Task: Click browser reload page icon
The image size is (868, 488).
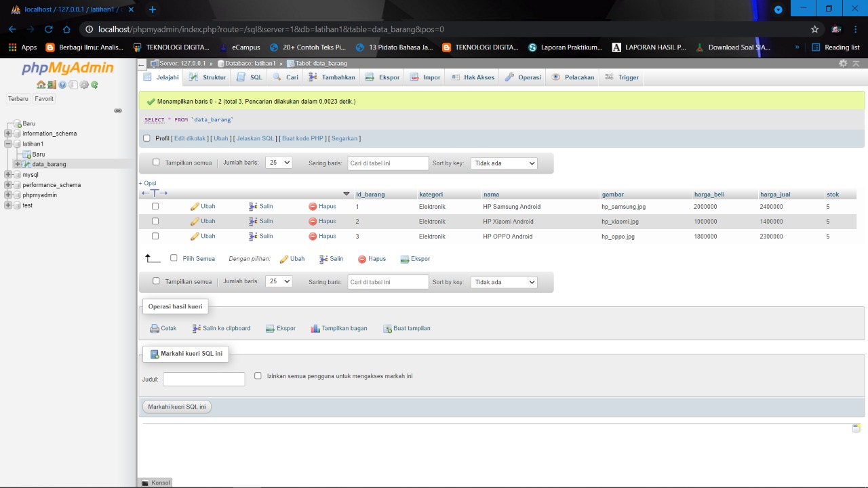Action: 49,29
